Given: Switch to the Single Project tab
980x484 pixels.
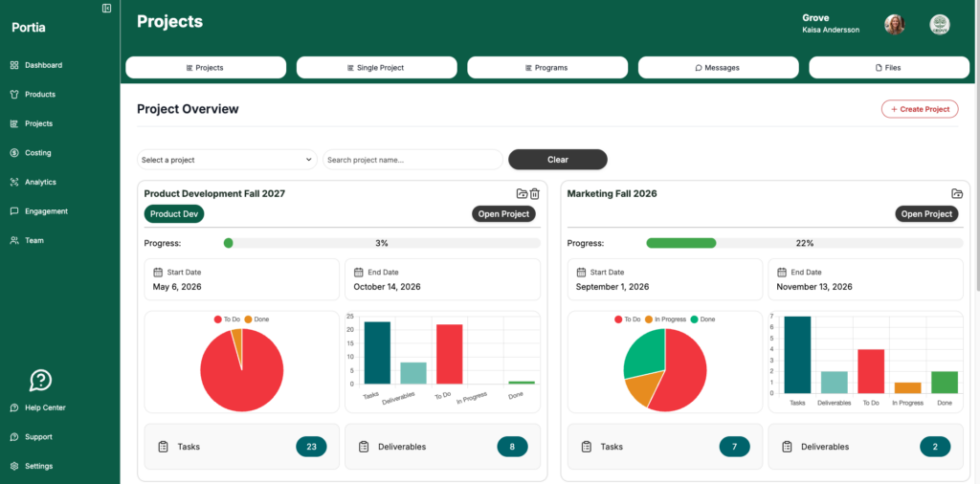Looking at the screenshot, I should click(x=376, y=68).
